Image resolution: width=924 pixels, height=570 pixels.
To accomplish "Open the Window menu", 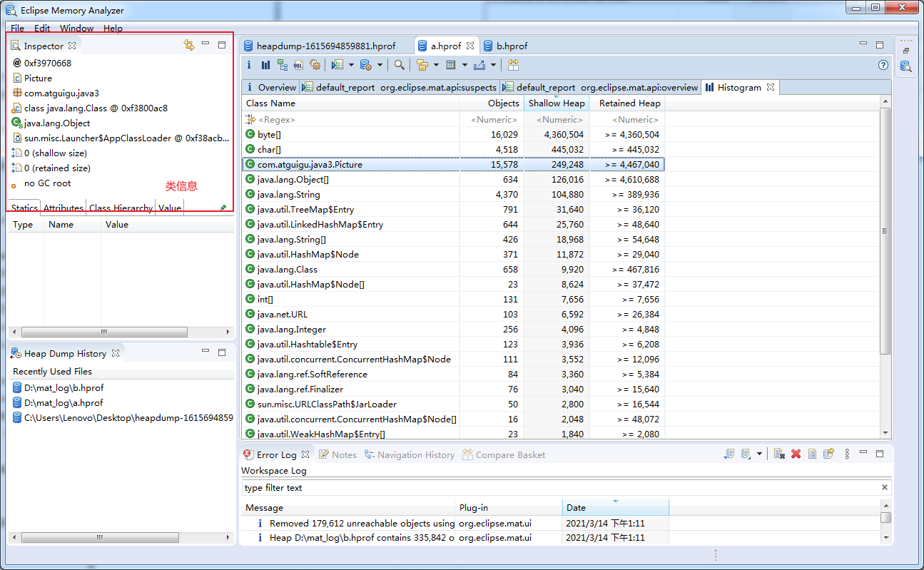I will click(76, 29).
